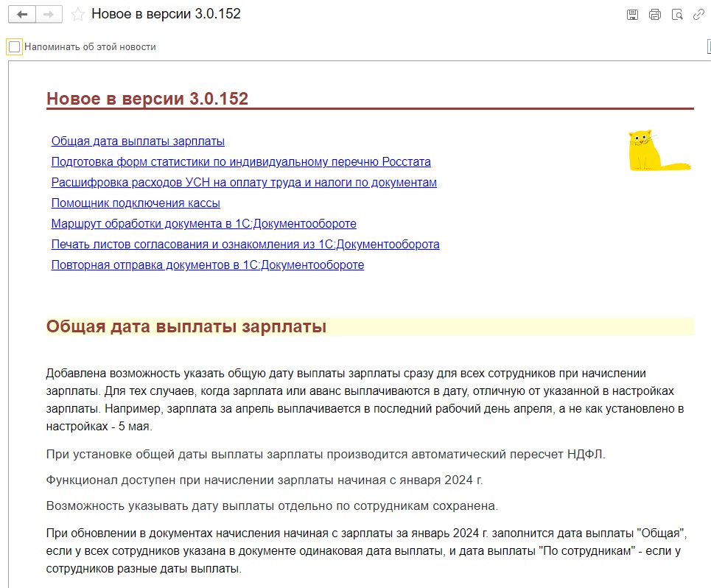Viewport: 711px width, 588px height.
Task: Click the partially visible button at right edge
Action: (708, 46)
